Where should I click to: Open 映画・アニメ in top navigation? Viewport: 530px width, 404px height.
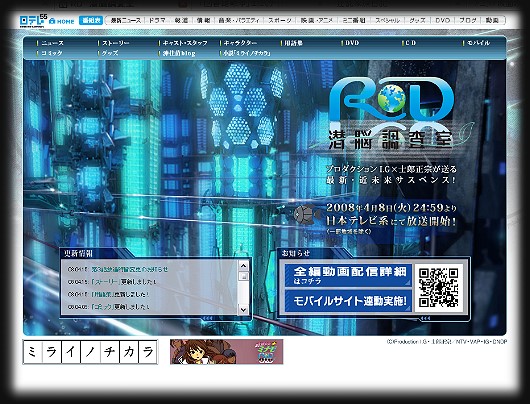pyautogui.click(x=317, y=21)
